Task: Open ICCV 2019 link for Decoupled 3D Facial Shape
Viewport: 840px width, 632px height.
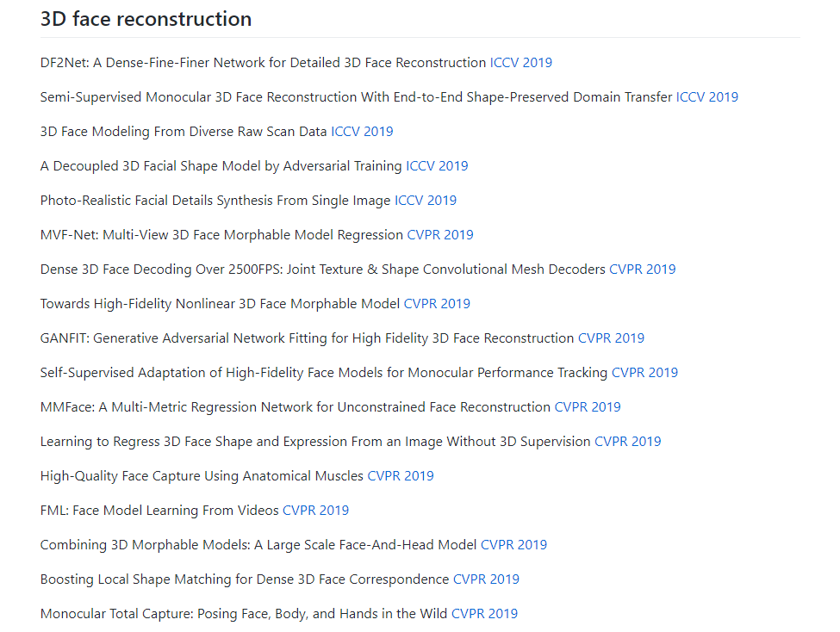Action: pyautogui.click(x=437, y=166)
